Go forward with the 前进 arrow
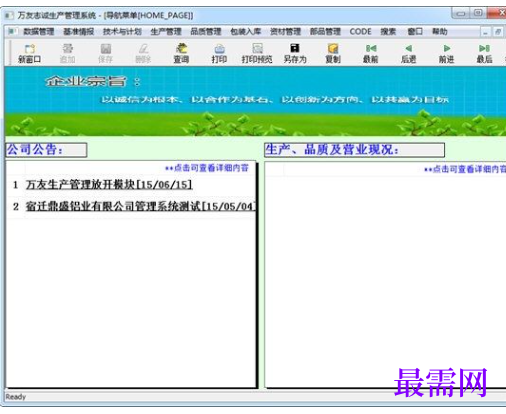Image resolution: width=506 pixels, height=414 pixels. (x=446, y=53)
